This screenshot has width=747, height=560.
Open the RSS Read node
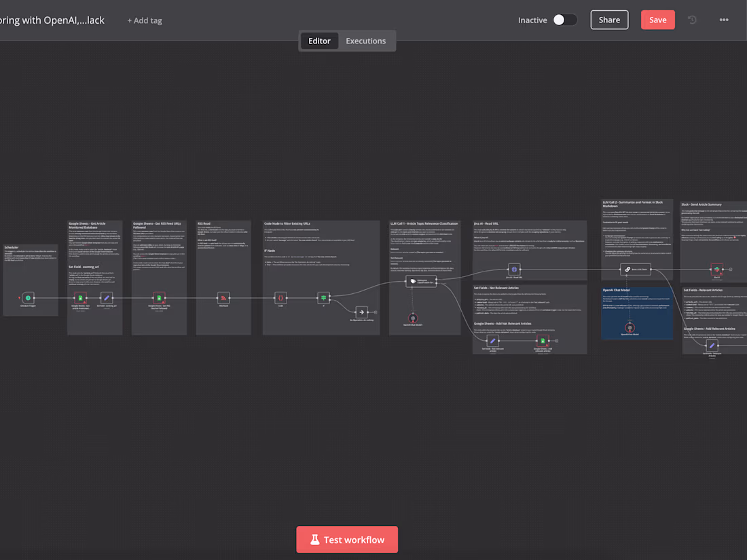coord(223,297)
